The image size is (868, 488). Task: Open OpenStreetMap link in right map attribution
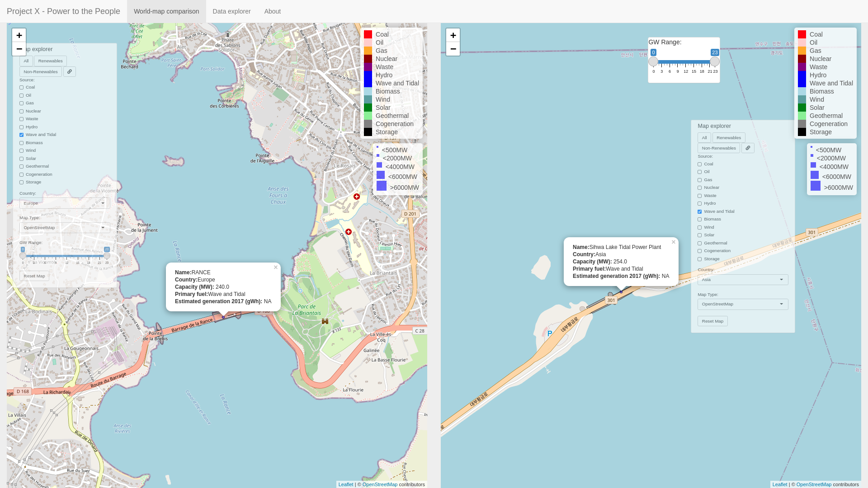[814, 484]
